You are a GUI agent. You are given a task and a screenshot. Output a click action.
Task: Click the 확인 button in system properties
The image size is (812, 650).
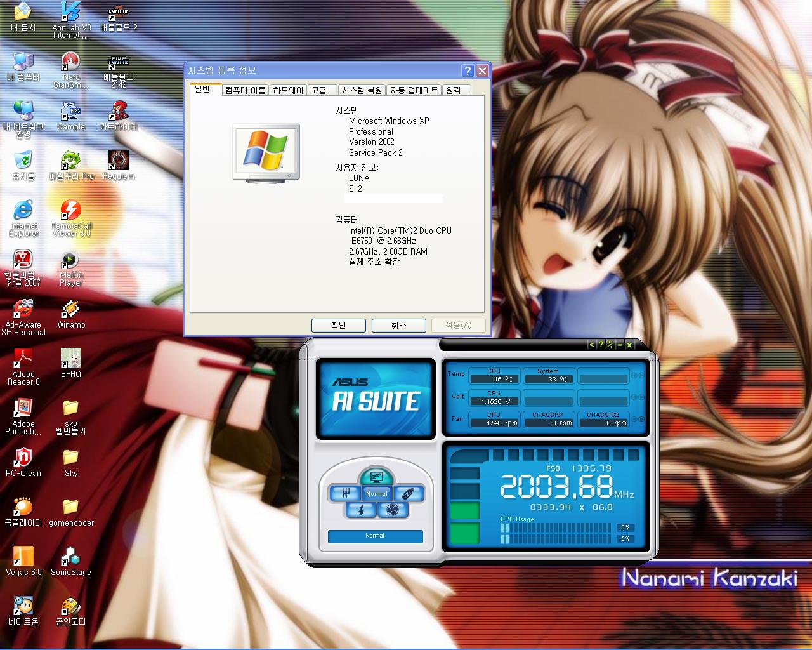(x=339, y=326)
